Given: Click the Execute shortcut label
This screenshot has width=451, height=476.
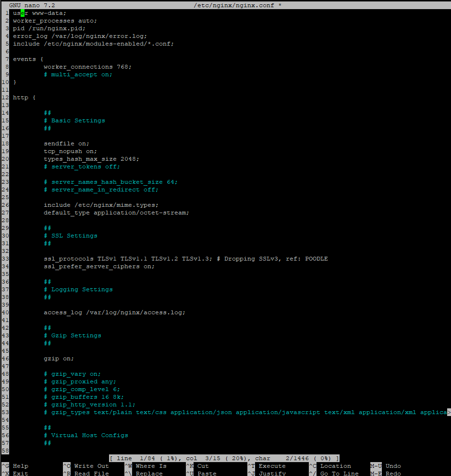Looking at the screenshot, I should [x=272, y=466].
